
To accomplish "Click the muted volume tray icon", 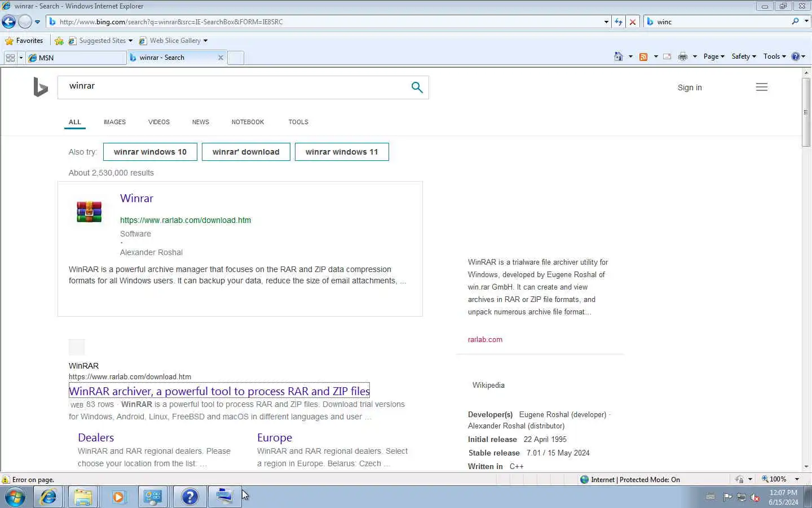I will pos(755,497).
